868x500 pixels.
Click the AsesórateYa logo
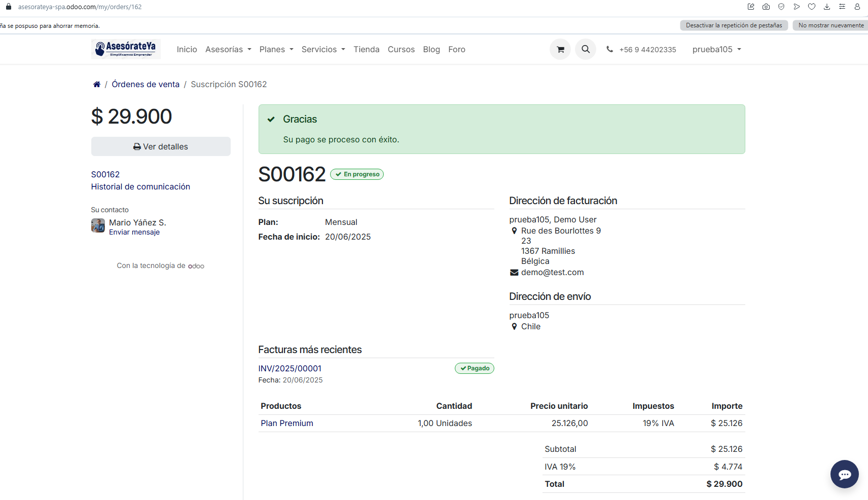(x=126, y=49)
